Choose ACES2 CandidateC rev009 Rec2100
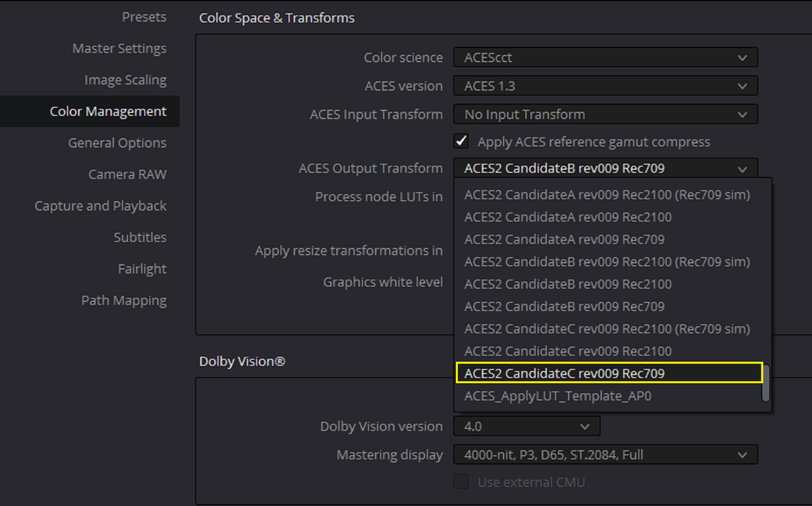The image size is (812, 506). (x=607, y=351)
